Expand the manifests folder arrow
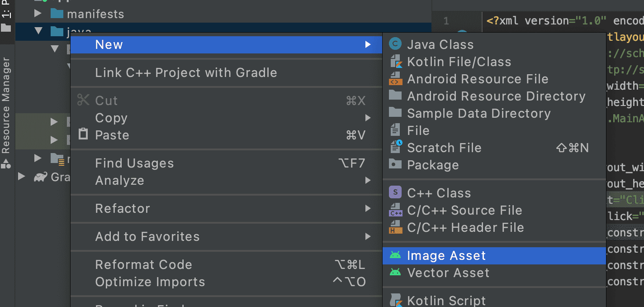The width and height of the screenshot is (644, 307). tap(38, 14)
